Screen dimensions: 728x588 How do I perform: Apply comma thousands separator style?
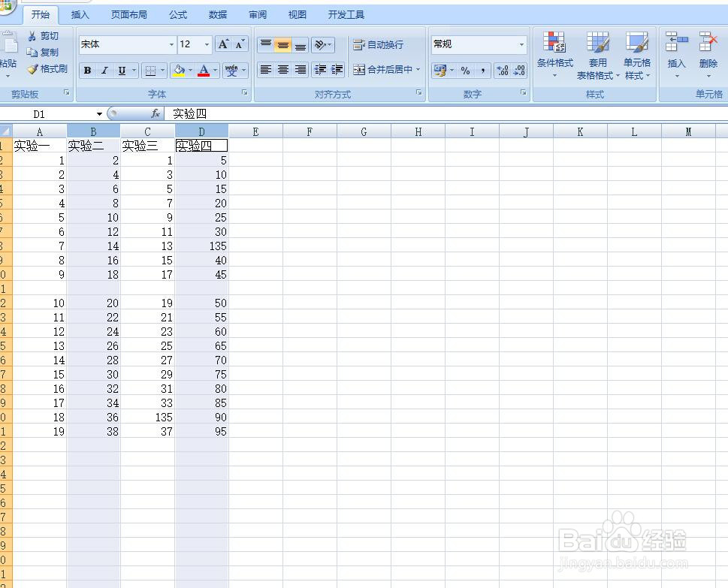483,71
